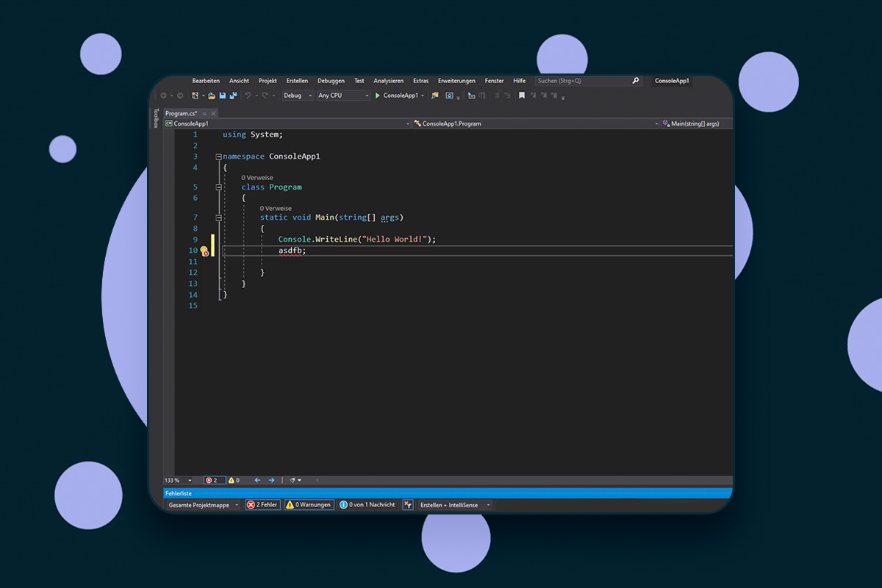The image size is (882, 588).
Task: Toggle the 0 Warnungen filter button
Action: pos(309,505)
